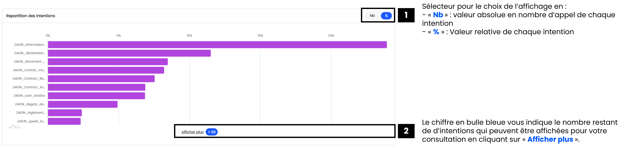The image size is (644, 148).
Task: Click the 20% axis tick label
Action: tap(331, 36)
